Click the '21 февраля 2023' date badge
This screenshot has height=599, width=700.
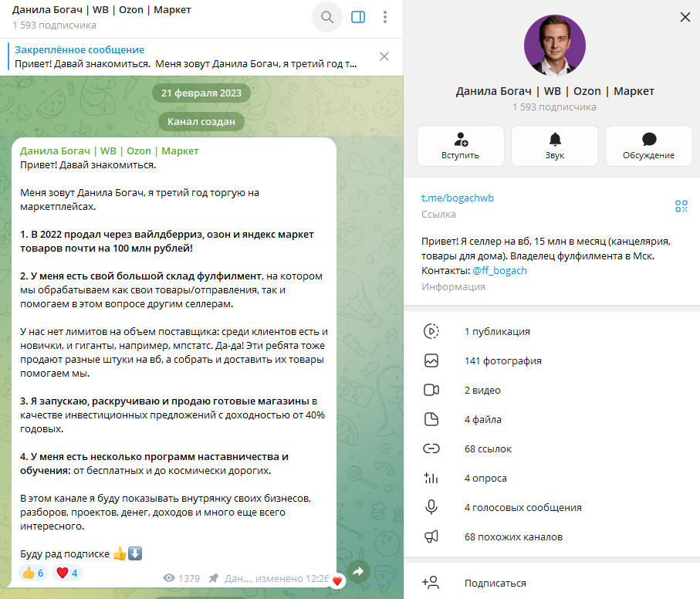[x=201, y=93]
